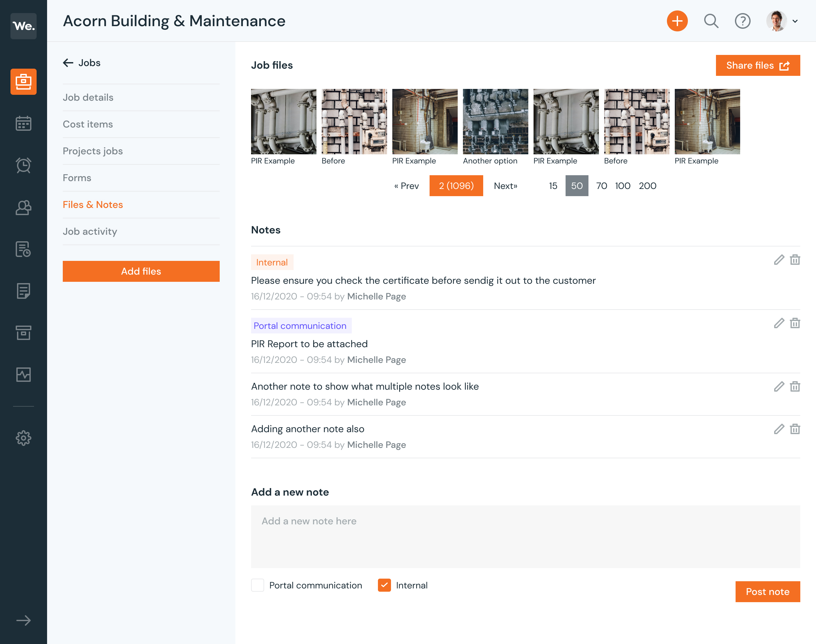The image size is (816, 644).
Task: Navigate to Job details section
Action: [x=88, y=97]
